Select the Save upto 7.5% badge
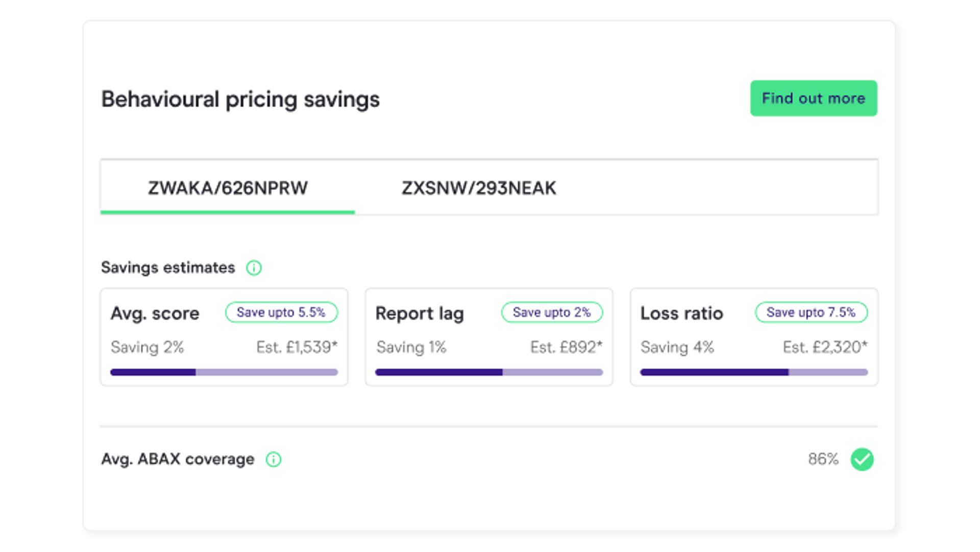Viewport: 980px width, 552px height. (x=811, y=312)
